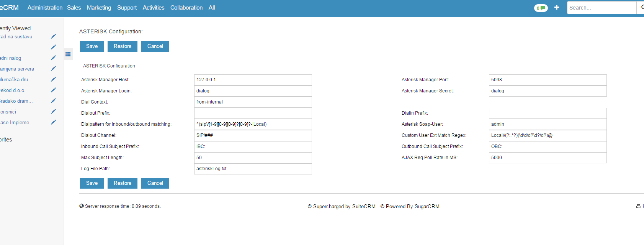Focus the Inbound Call Subject Prefix field
Viewport: 644px width, 245px height.
(253, 146)
